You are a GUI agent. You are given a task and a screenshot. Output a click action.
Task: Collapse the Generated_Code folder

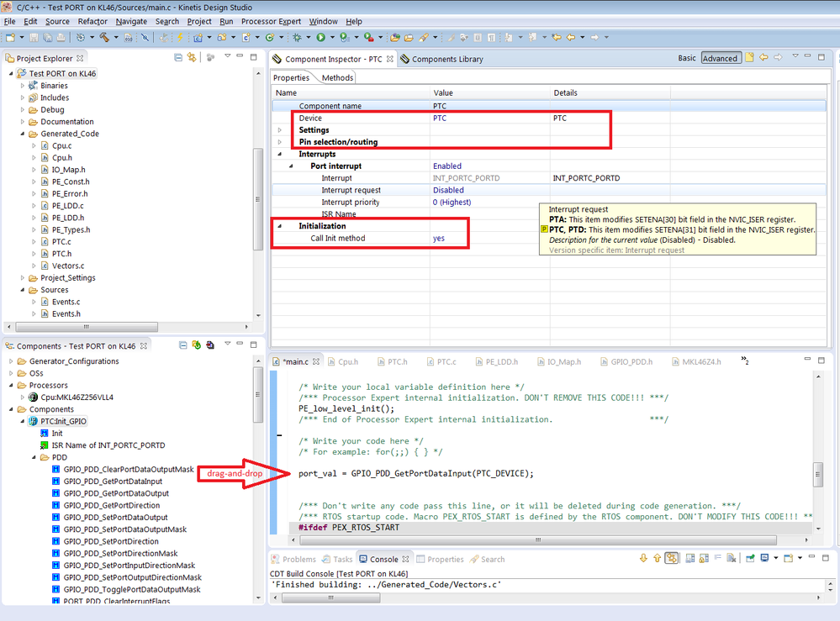point(23,134)
